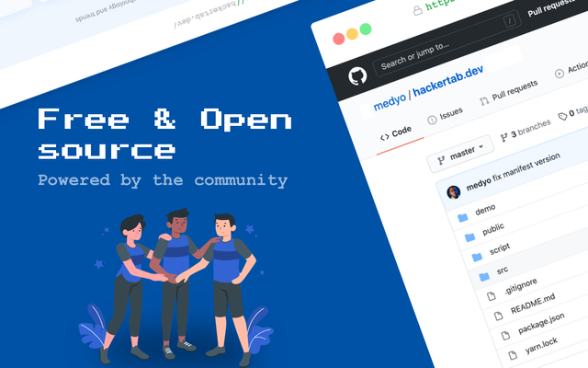Open the README.md file
The image size is (588, 368).
(x=533, y=305)
